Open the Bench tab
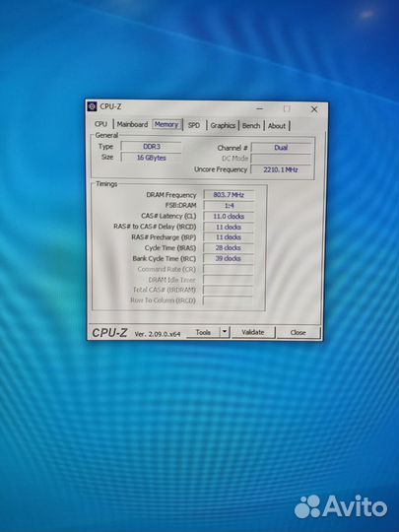Screen dimensions: 399x532 pos(251,125)
